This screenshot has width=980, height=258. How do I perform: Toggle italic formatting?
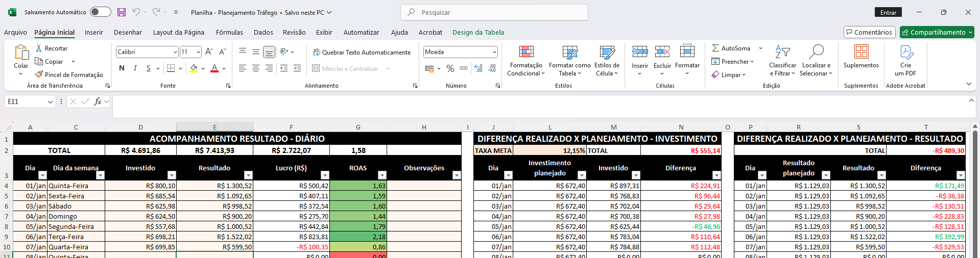point(135,68)
